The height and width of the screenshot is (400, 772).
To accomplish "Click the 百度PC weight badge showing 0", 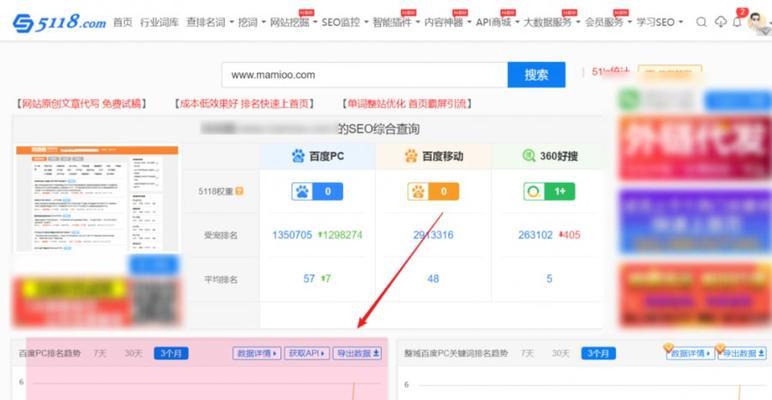I will coord(317,191).
